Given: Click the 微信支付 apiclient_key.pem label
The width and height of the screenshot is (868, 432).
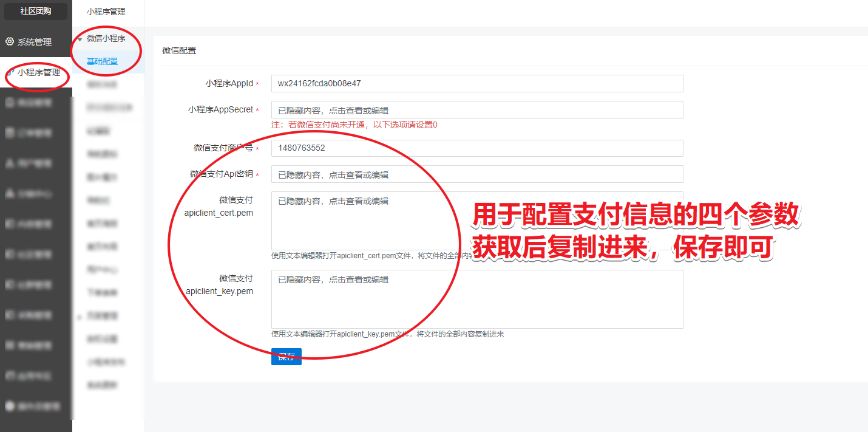Looking at the screenshot, I should pos(219,284).
